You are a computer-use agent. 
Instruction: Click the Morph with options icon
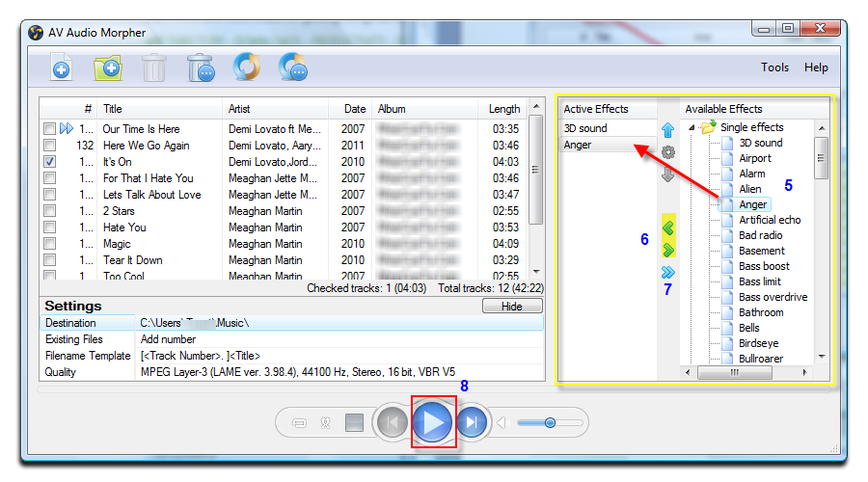click(x=293, y=67)
